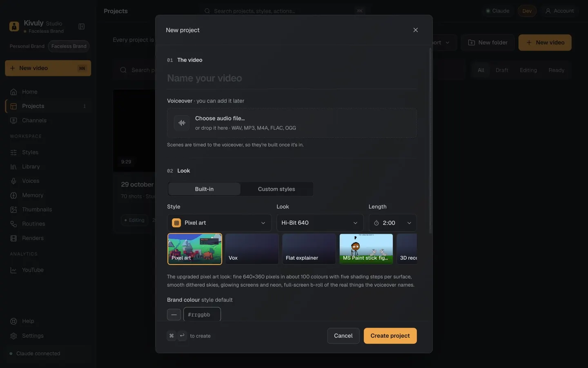Screen dimensions: 588x368
Task: Choose the MS Paint stick figure thumbnail
Action: tap(366, 249)
